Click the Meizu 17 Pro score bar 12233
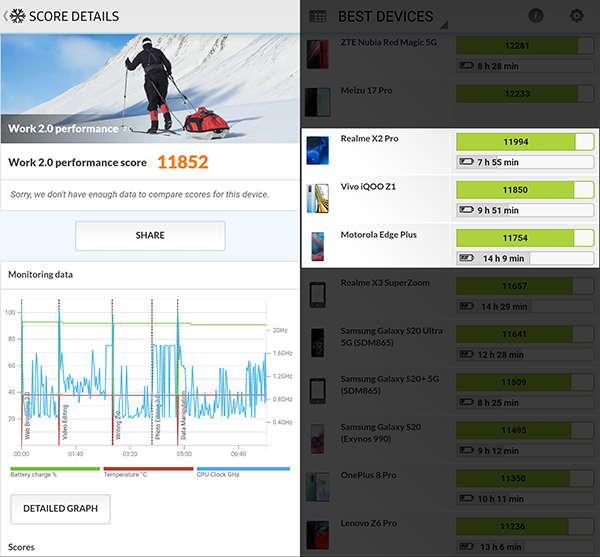Screen dimensions: 600x557 point(525,94)
